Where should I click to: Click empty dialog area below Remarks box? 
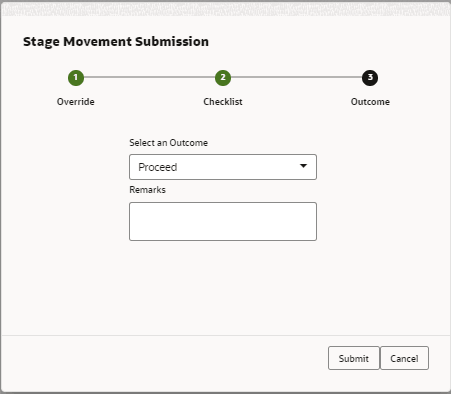(x=223, y=287)
